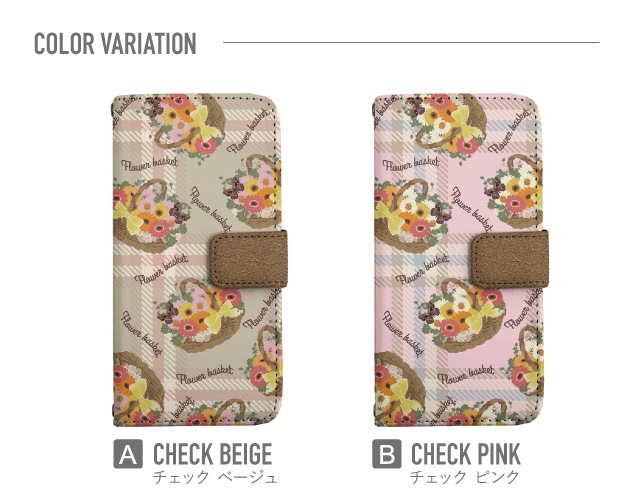
Task: Click the brown clasp on beige case
Action: pos(249,259)
